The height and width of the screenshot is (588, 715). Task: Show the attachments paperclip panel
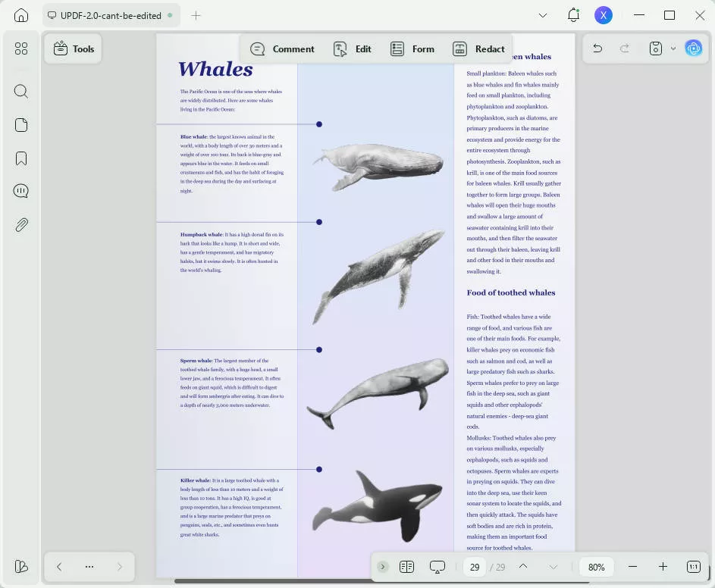click(x=21, y=225)
